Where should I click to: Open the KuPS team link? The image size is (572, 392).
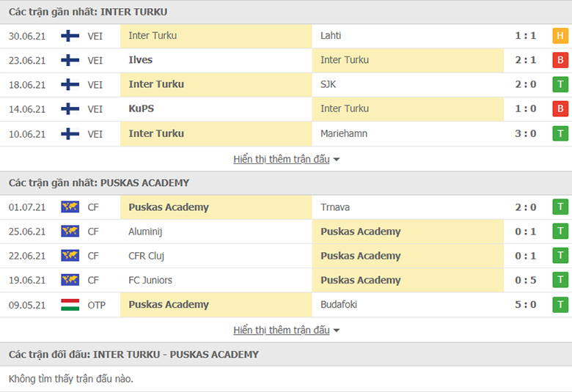142,108
